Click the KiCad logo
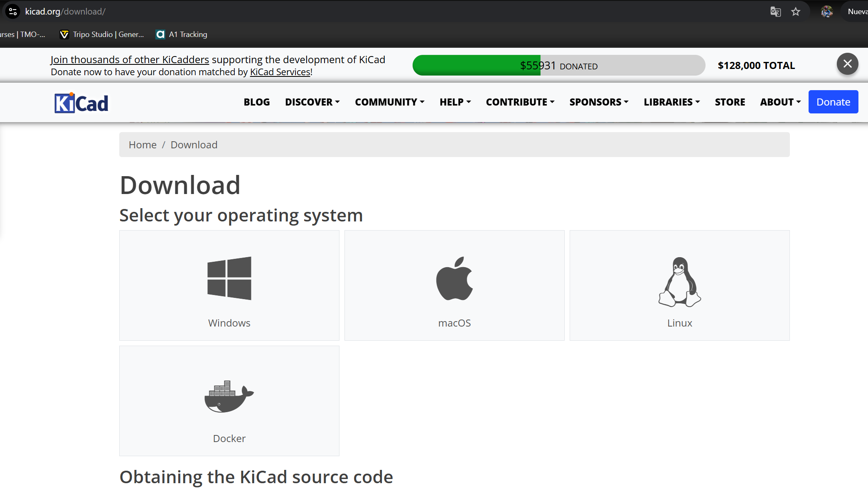 pyautogui.click(x=81, y=103)
